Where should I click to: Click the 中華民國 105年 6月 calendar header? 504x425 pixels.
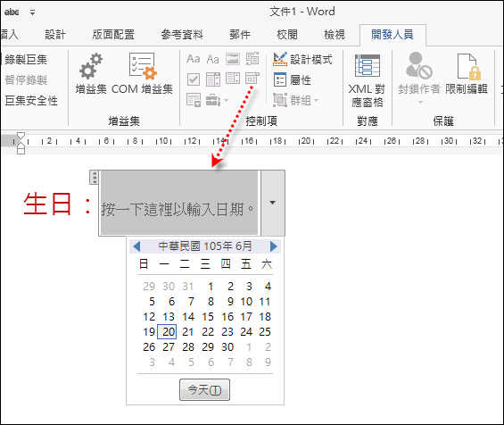[x=205, y=246]
